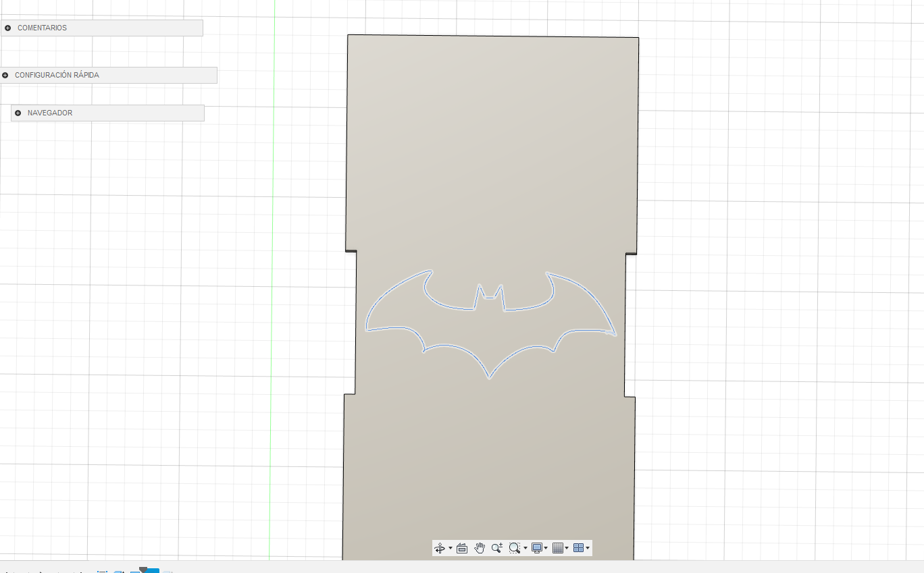Image resolution: width=924 pixels, height=573 pixels.
Task: Choose the Zoom magnifier tool
Action: pos(497,548)
